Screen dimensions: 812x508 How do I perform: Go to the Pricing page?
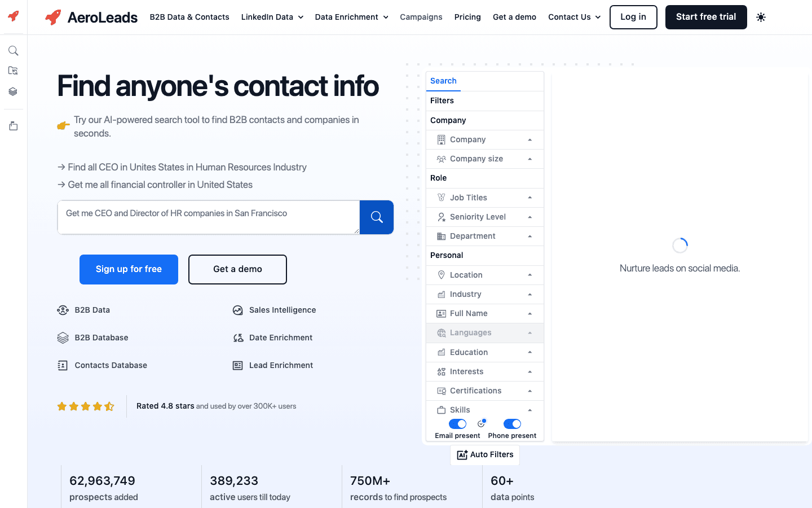pyautogui.click(x=467, y=17)
